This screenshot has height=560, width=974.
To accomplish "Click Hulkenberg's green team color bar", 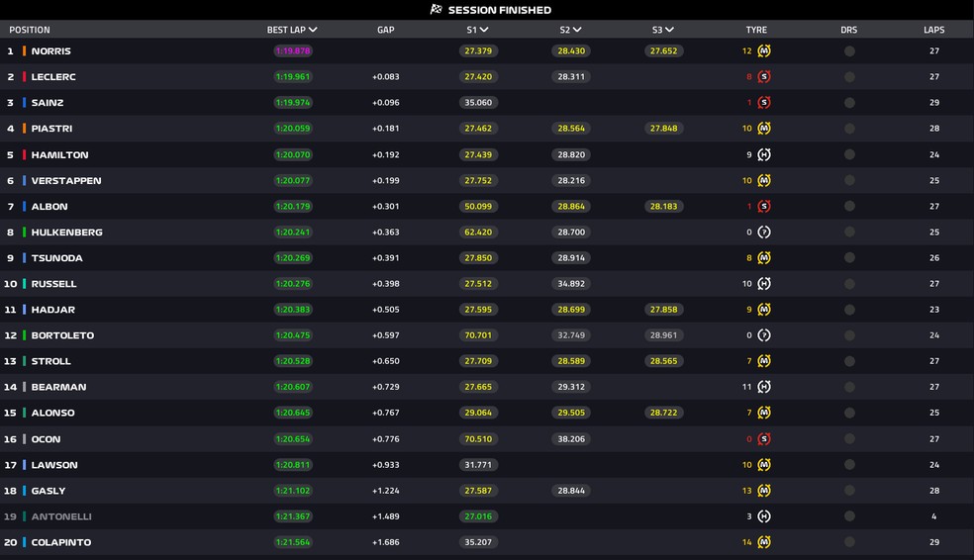I will tap(24, 233).
